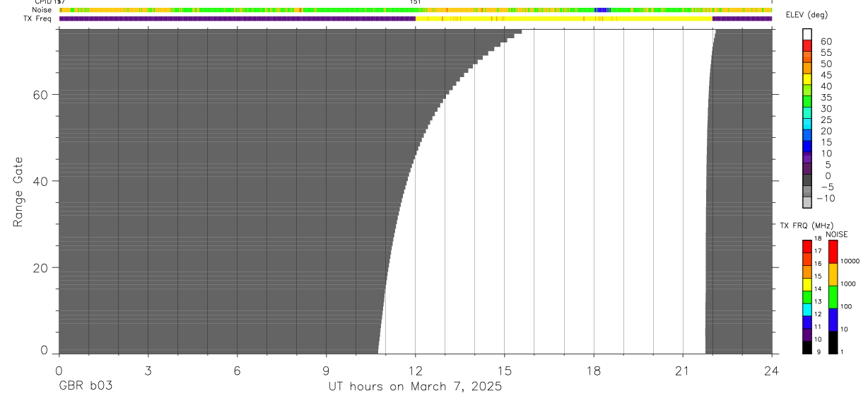Screen dimensions: 868x401
Task: Click the green swatch in NOISE legend
Action: pyautogui.click(x=833, y=297)
